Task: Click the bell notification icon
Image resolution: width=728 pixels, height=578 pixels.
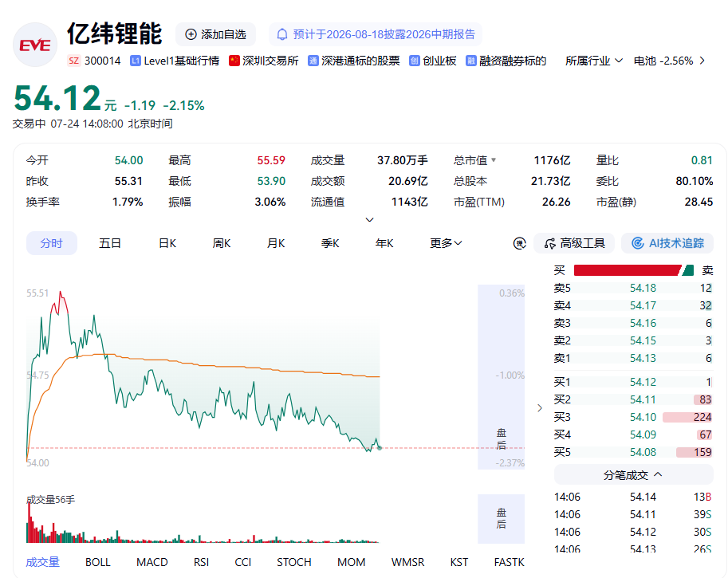Action: click(281, 34)
